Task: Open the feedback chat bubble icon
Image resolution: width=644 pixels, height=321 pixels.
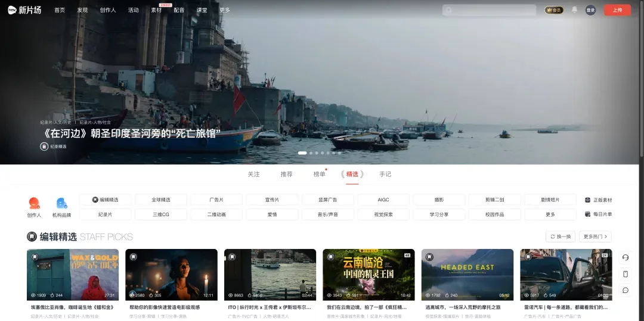Action: 626,290
